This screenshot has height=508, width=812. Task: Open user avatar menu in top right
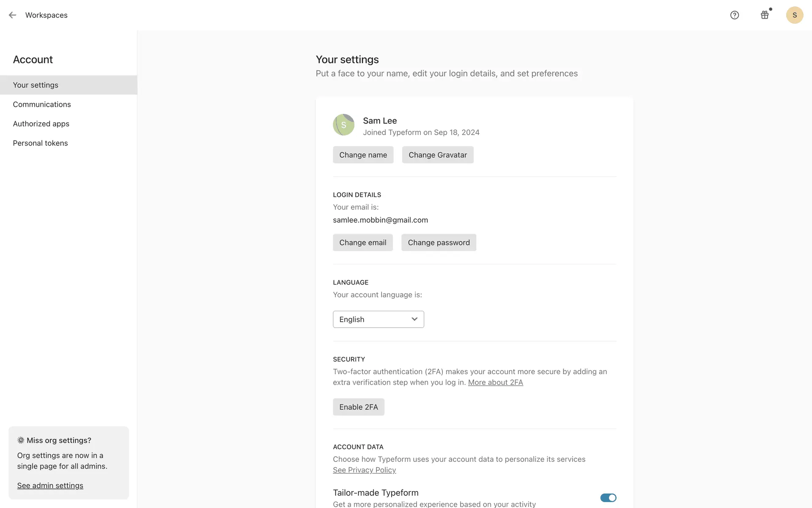point(794,15)
